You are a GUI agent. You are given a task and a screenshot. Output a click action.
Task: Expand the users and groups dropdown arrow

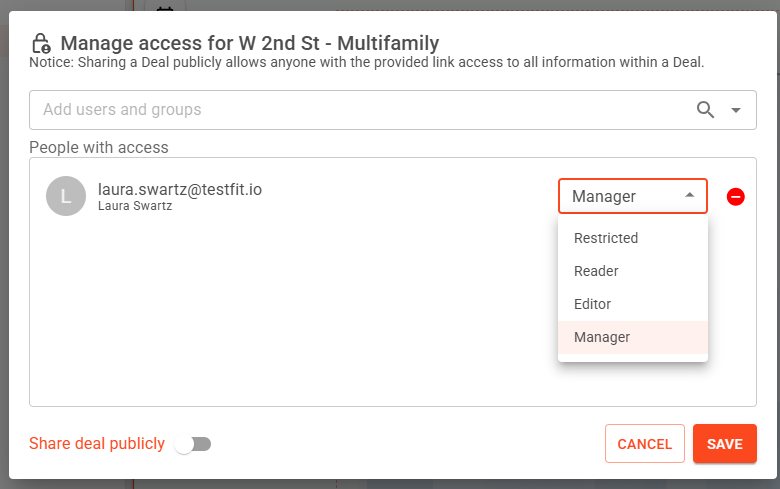click(x=737, y=110)
